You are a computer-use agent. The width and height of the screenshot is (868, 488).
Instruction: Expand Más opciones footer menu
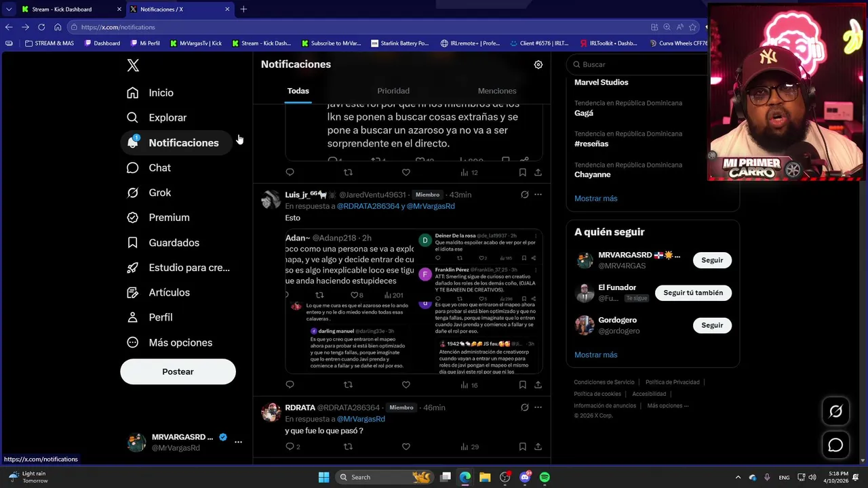pyautogui.click(x=668, y=406)
